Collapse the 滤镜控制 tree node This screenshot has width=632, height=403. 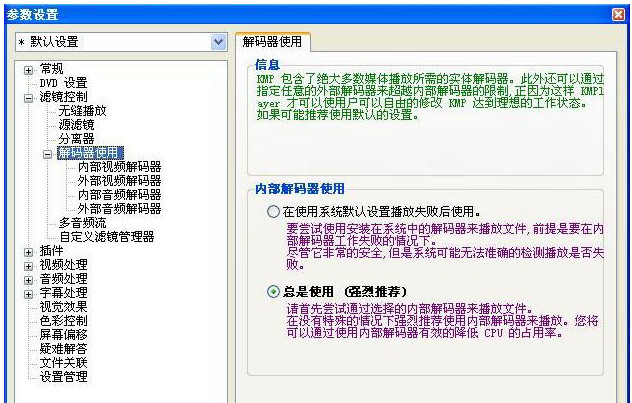coord(29,97)
